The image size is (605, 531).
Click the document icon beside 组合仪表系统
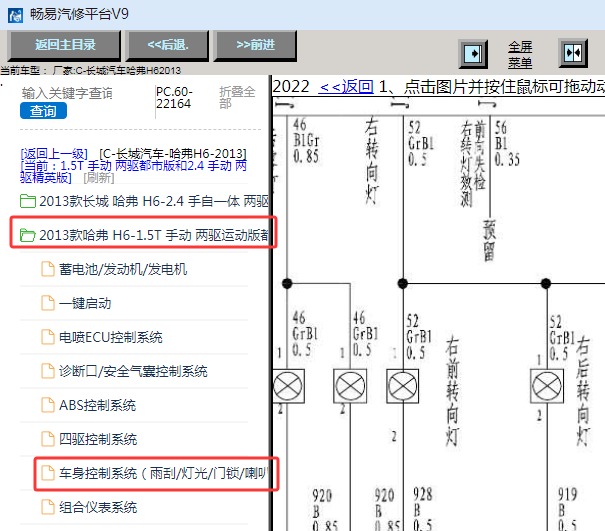[48, 507]
